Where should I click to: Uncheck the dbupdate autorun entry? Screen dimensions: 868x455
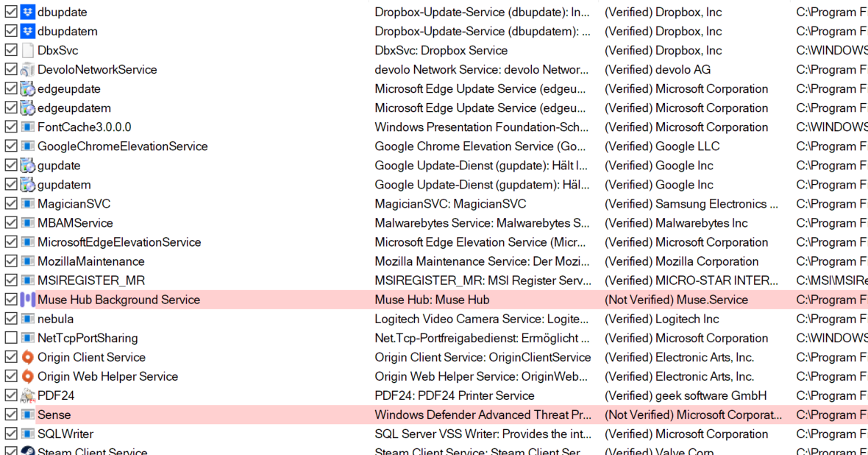11,12
